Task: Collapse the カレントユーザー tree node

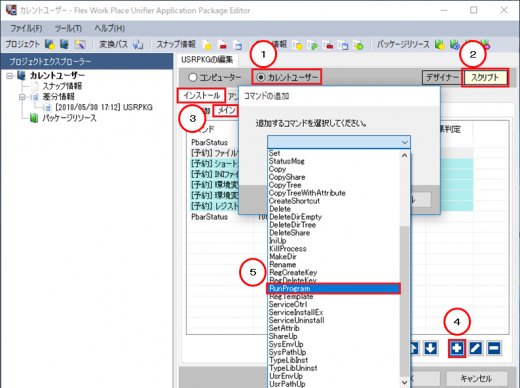Action: (10, 76)
